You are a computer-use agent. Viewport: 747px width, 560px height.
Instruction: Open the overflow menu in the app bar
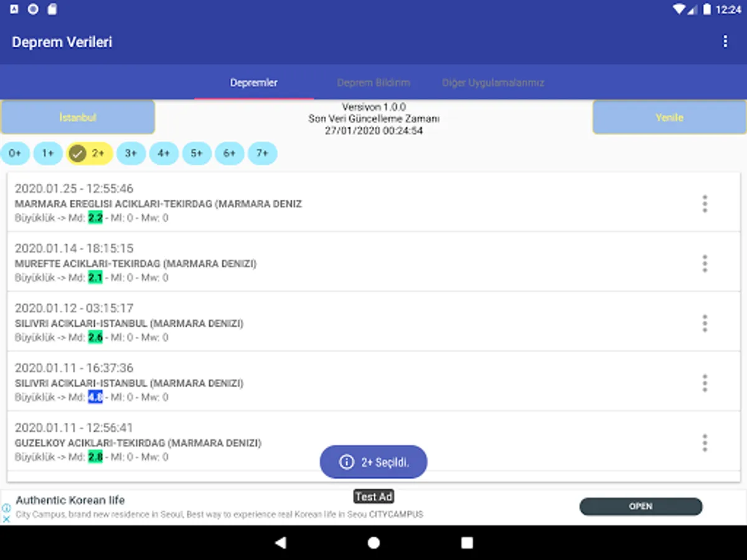(x=725, y=42)
